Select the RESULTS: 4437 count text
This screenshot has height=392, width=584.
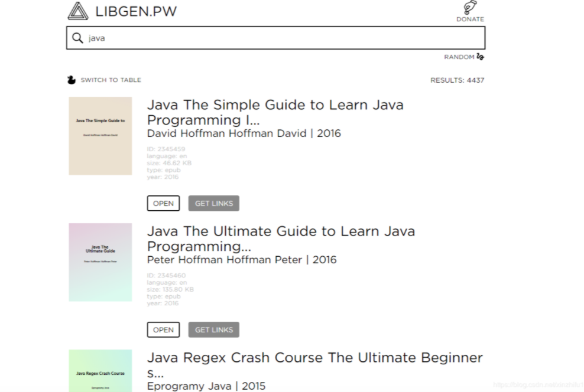[x=457, y=80]
